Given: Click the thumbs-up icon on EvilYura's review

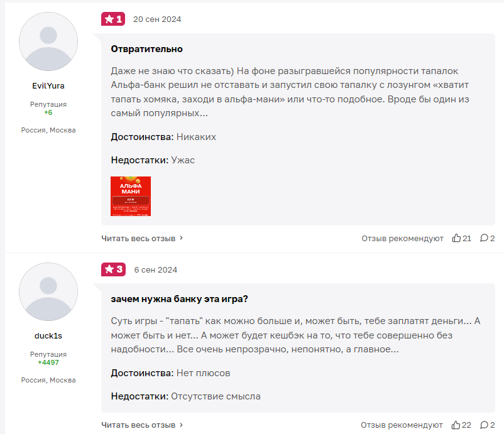Looking at the screenshot, I should pos(456,238).
